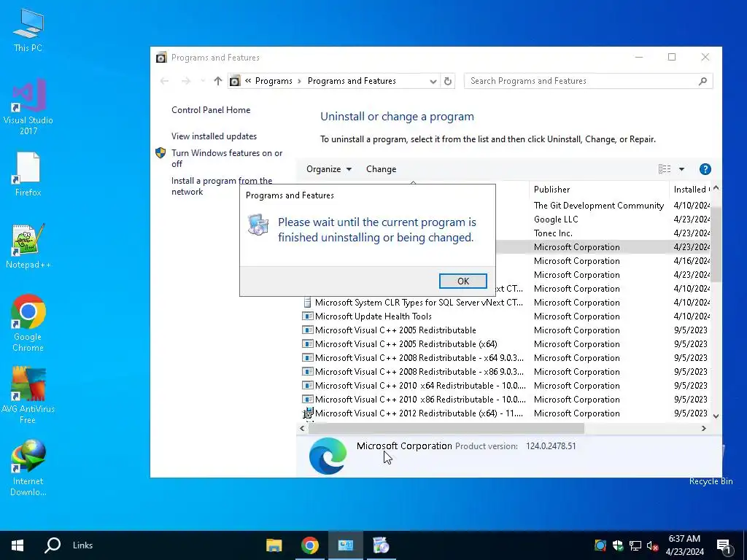Open the help question mark icon

coord(705,169)
